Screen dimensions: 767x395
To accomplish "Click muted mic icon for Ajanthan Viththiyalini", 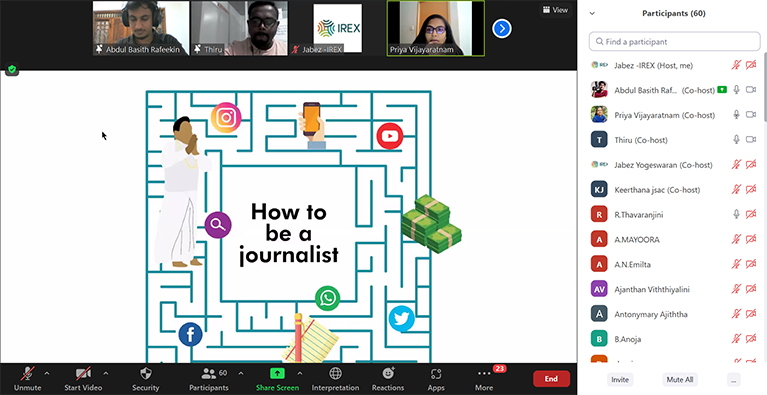I will click(x=736, y=289).
